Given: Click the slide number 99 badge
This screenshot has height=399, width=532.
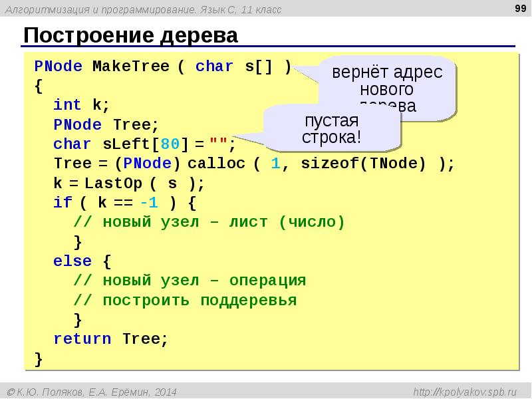Looking at the screenshot, I should 518,8.
